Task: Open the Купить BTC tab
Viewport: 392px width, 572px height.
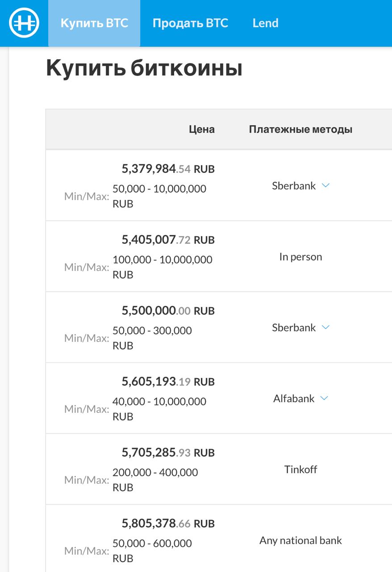Action: click(x=94, y=23)
